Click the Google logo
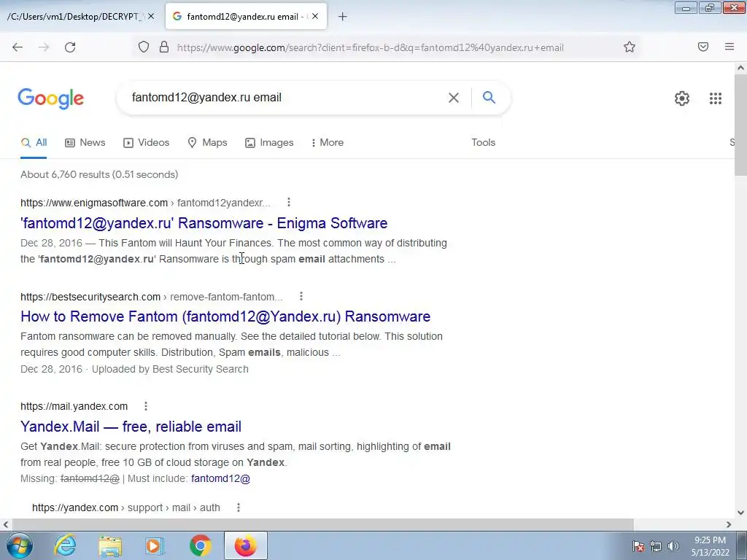 coord(51,98)
